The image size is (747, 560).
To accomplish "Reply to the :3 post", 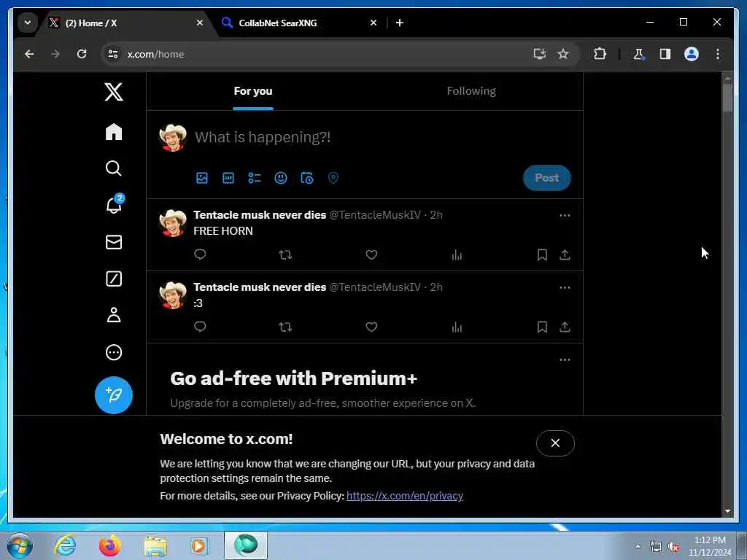I will [200, 327].
